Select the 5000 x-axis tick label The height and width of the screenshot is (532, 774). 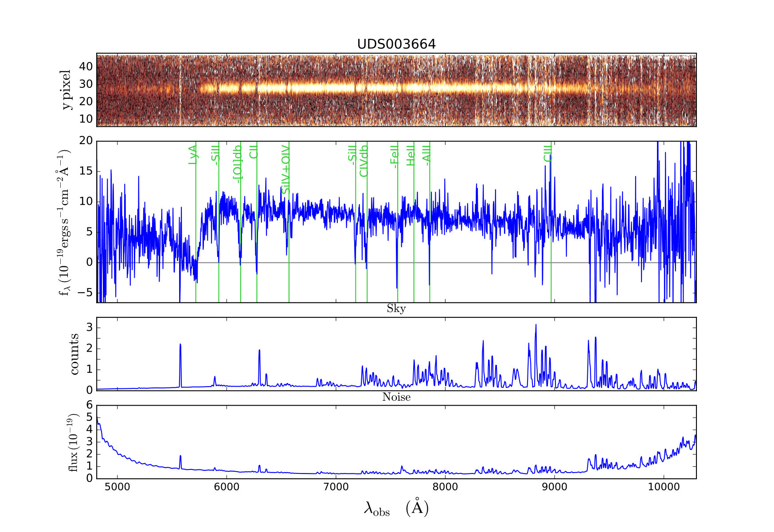pyautogui.click(x=117, y=487)
